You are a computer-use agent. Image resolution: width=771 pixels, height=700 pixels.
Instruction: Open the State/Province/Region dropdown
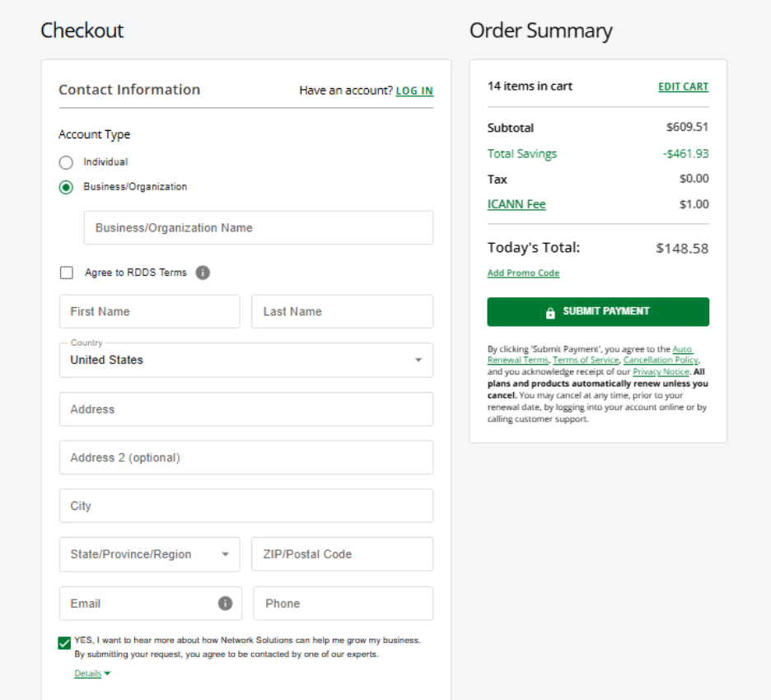click(149, 554)
